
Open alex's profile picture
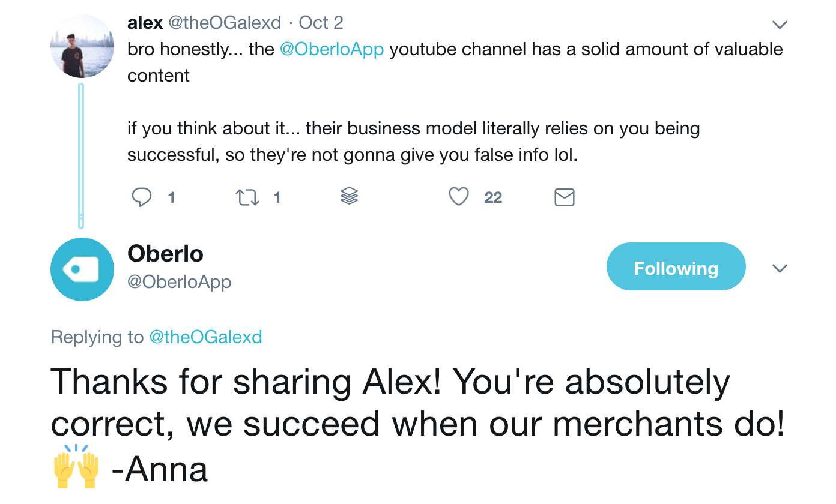[82, 47]
